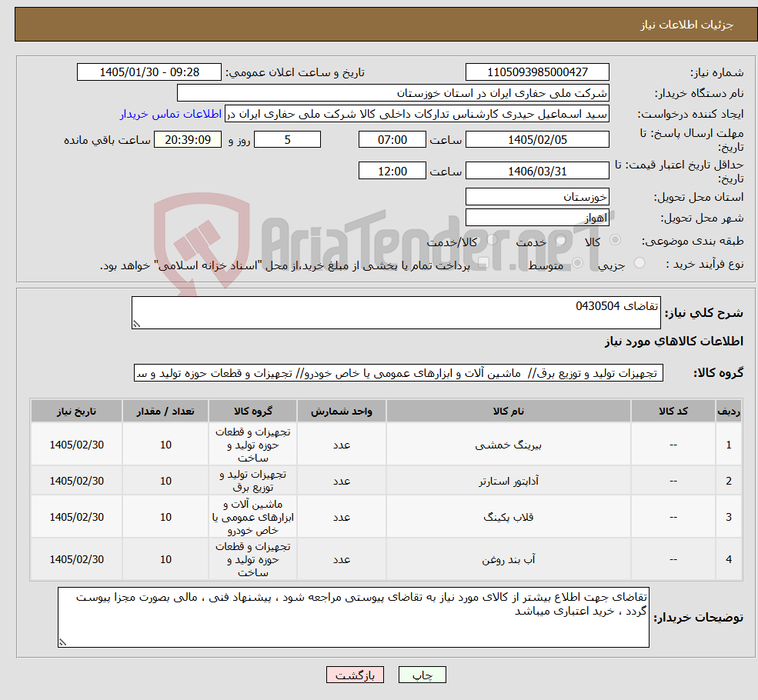Click the delivery province field خوزستان
This screenshot has height=700, width=758.
tap(537, 197)
